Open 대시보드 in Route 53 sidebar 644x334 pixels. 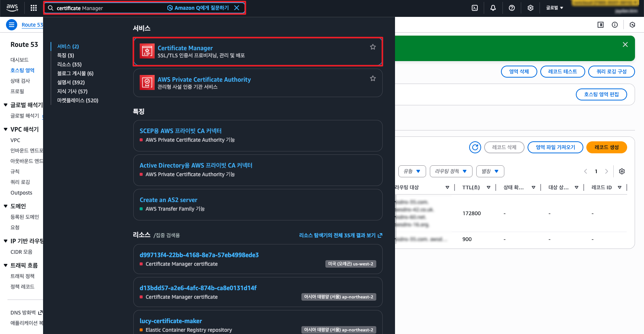pyautogui.click(x=19, y=60)
